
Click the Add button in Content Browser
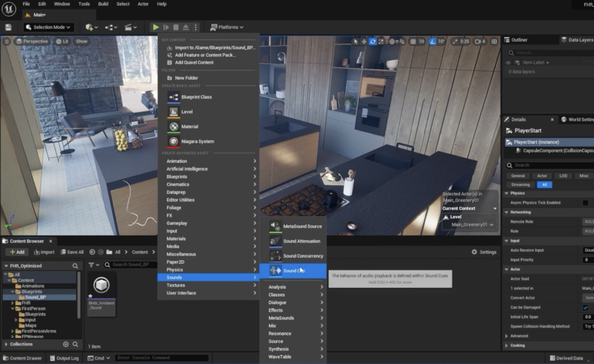tap(17, 252)
